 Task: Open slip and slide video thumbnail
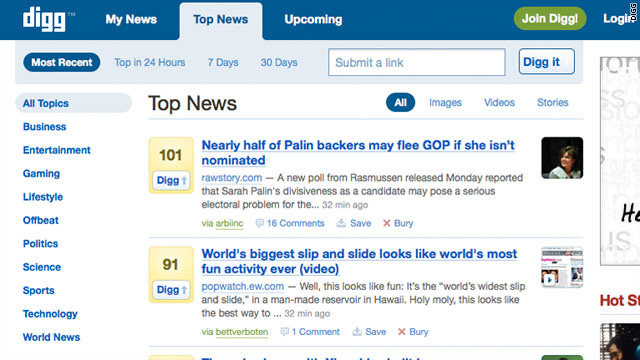pos(562,267)
